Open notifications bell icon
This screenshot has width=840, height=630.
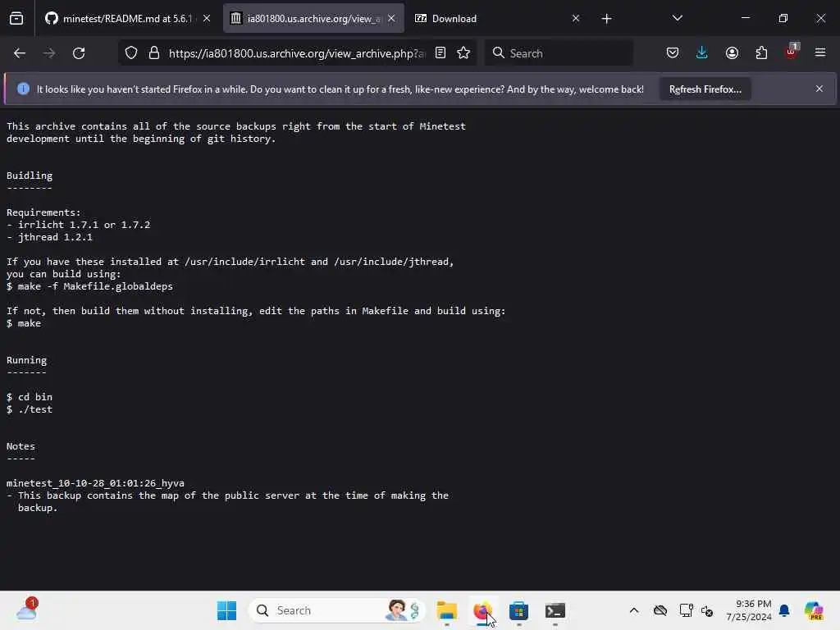click(784, 610)
